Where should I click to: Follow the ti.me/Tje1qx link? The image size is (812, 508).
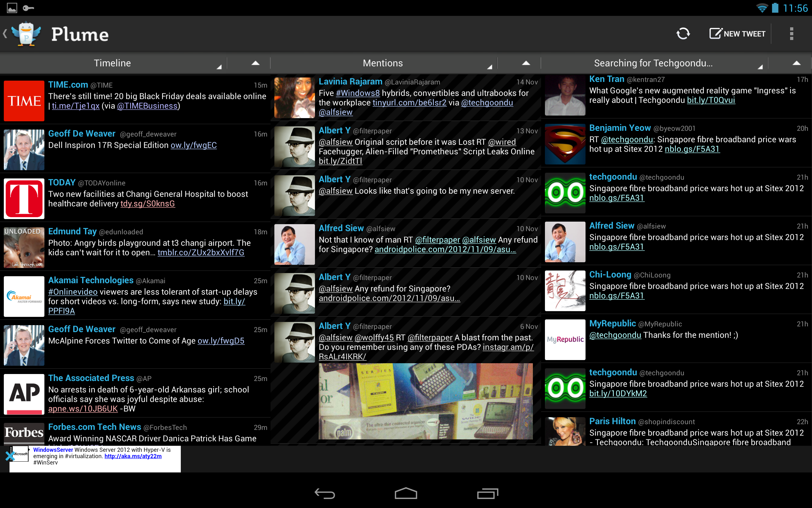(75, 106)
